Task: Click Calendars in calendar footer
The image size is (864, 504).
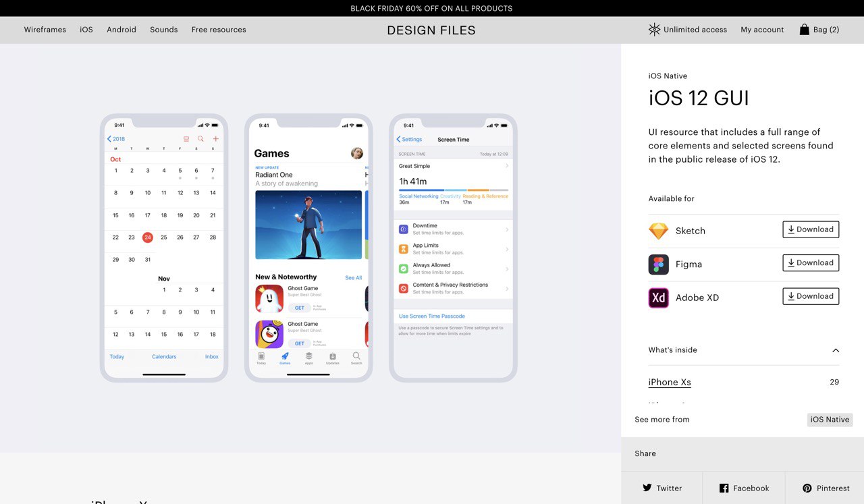Action: [164, 356]
